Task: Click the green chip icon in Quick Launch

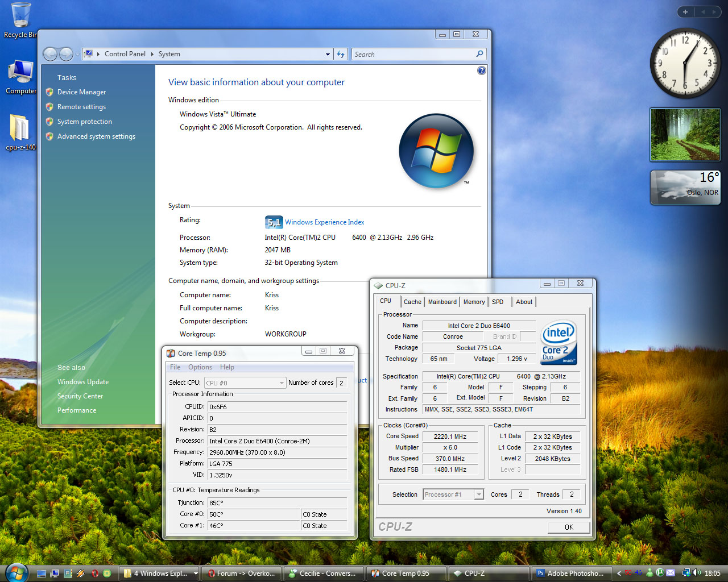Action: [x=107, y=573]
